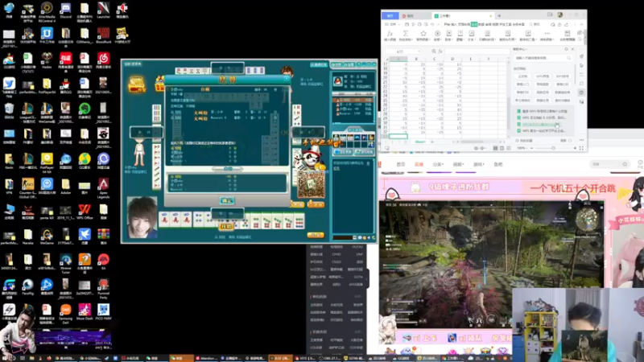Open the PotPlayer 64 bit shortcut
Screen dimensions: 644x362
47,162
